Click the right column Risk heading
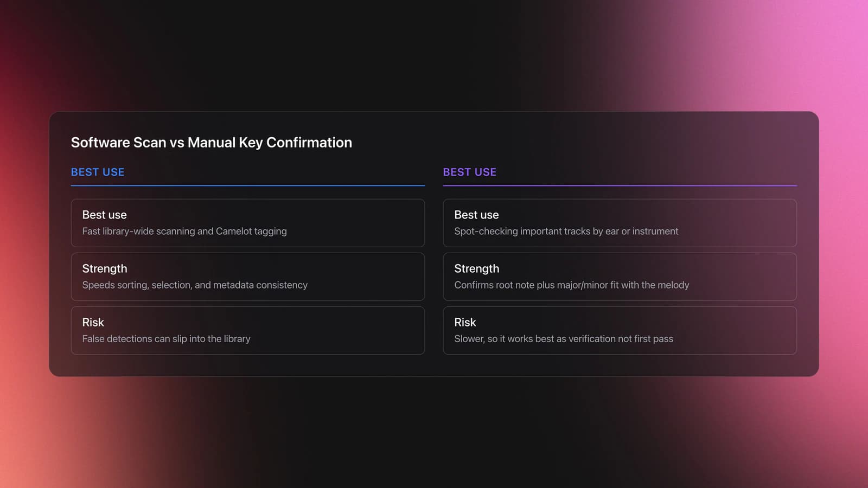 [x=465, y=322]
